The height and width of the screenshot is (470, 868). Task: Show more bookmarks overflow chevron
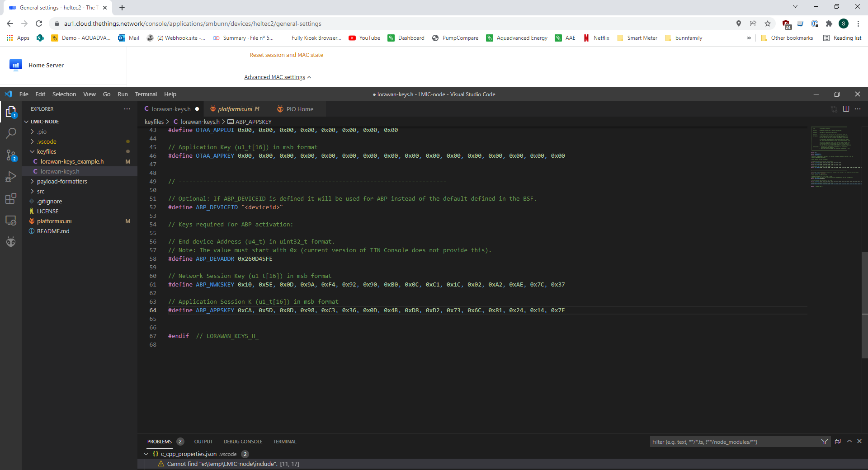(749, 38)
